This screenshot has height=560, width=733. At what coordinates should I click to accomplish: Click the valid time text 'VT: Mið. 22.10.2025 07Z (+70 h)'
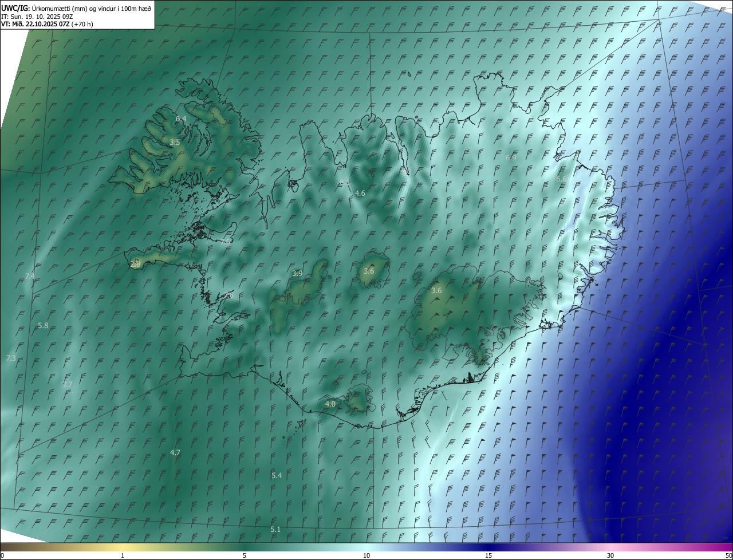coord(47,24)
